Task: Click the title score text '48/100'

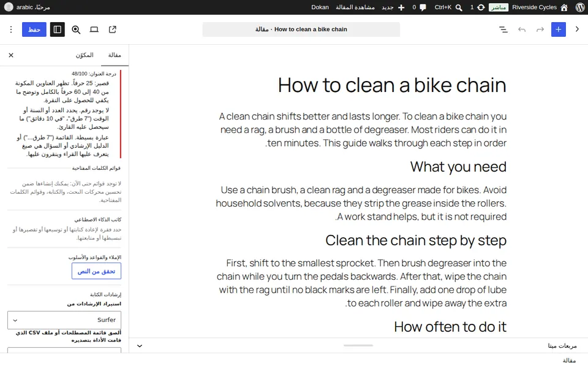Action: 80,74
